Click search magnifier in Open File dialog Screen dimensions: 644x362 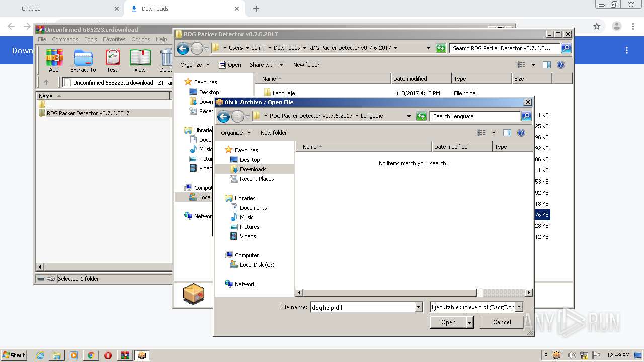(x=526, y=116)
